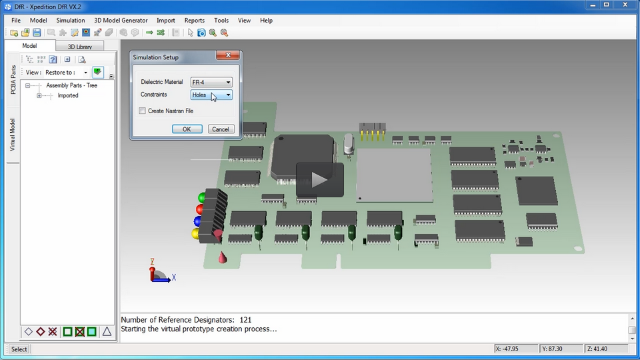Viewport: 640px width, 360px height.
Task: Click the green board view icon beside Restore
Action: click(98, 72)
